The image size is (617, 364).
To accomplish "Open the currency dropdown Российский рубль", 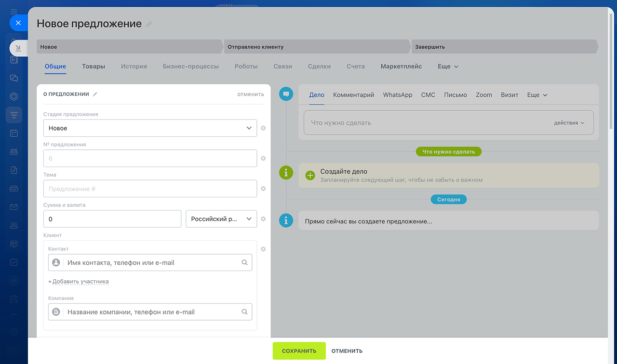I will (x=221, y=219).
